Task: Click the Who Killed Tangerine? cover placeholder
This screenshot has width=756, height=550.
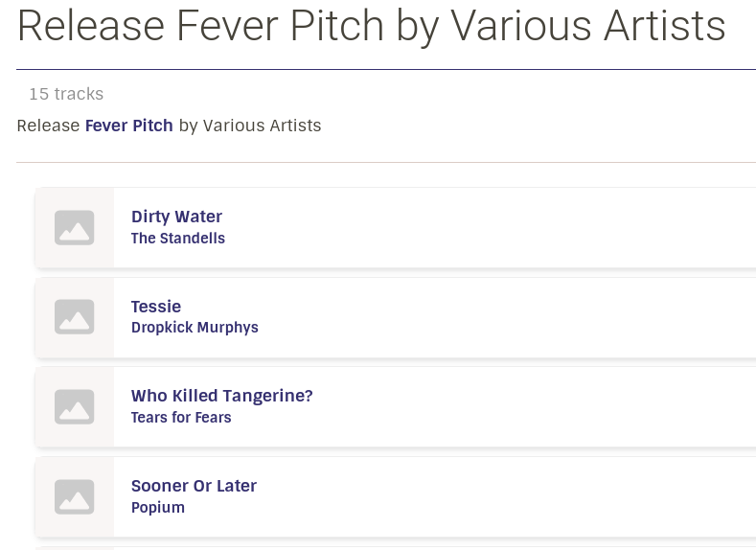Action: click(x=74, y=407)
